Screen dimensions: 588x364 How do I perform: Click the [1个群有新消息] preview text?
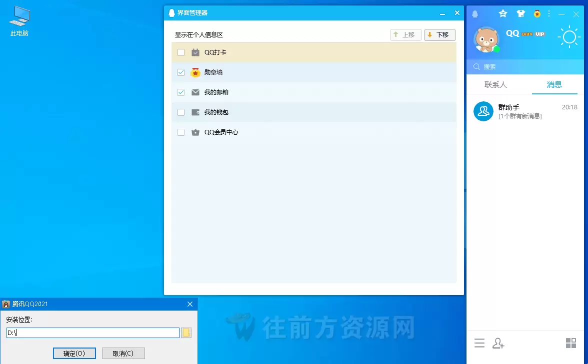(x=520, y=116)
